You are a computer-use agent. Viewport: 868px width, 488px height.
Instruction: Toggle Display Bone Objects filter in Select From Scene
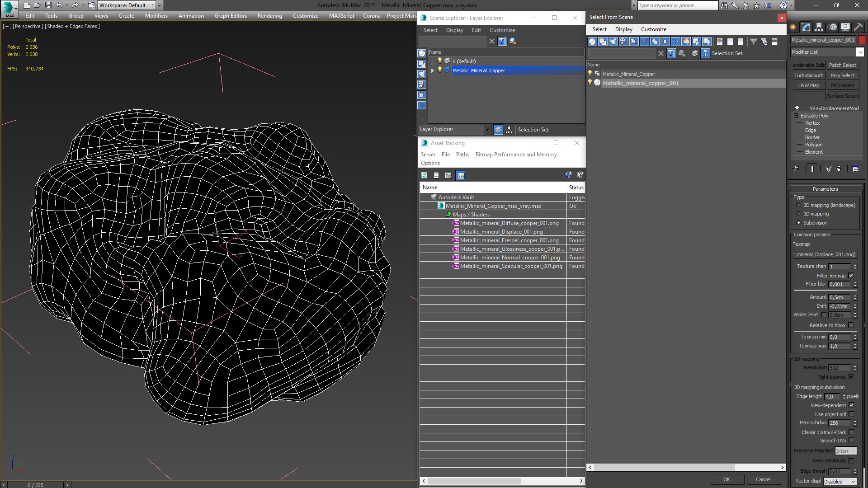click(x=675, y=42)
